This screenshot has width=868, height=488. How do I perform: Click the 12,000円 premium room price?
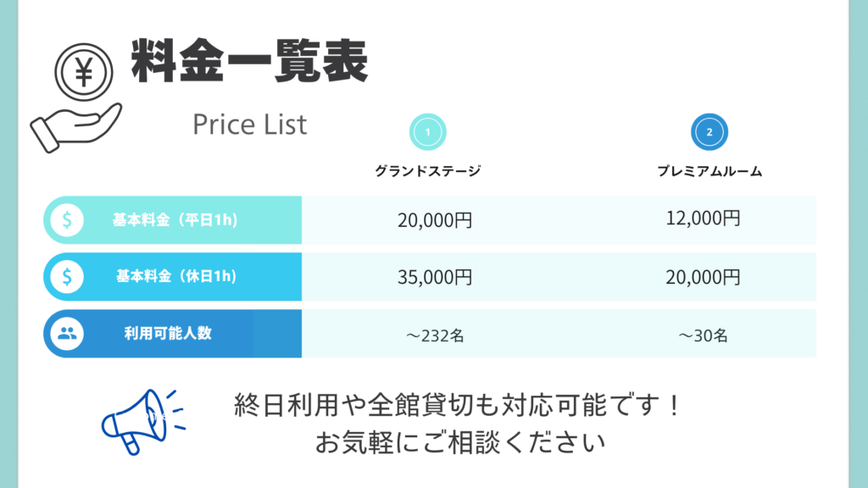click(704, 219)
